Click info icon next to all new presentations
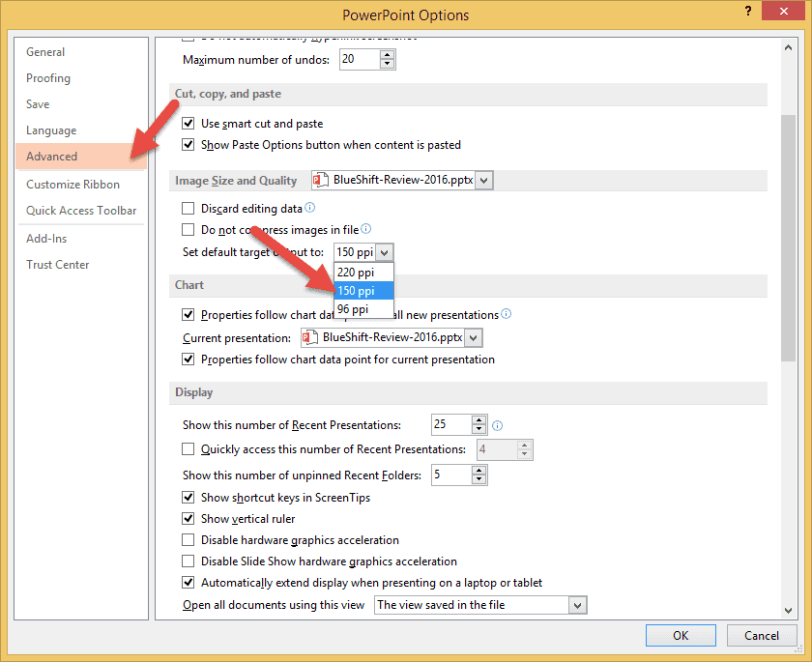 click(507, 314)
